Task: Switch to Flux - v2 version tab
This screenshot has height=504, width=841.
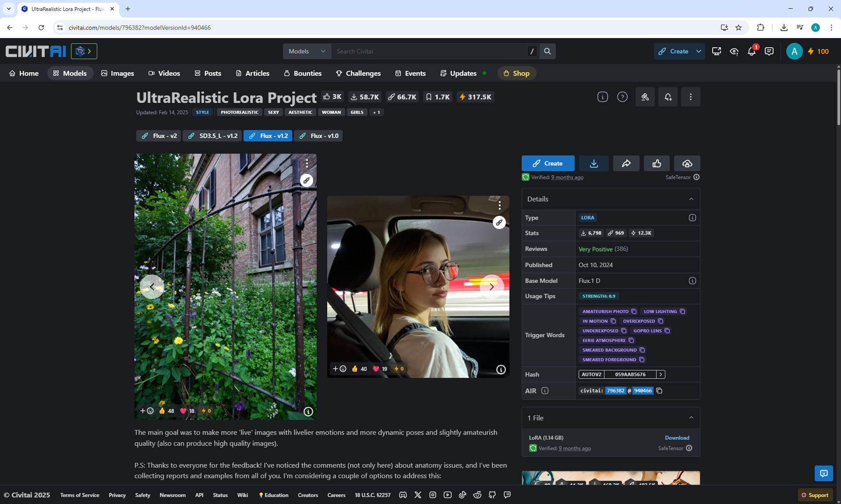Action: (x=159, y=136)
